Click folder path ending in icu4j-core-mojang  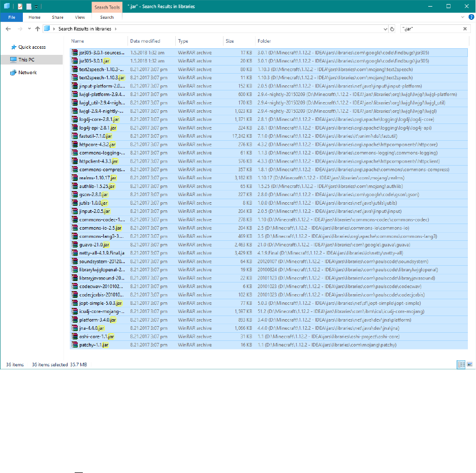tap(341, 311)
